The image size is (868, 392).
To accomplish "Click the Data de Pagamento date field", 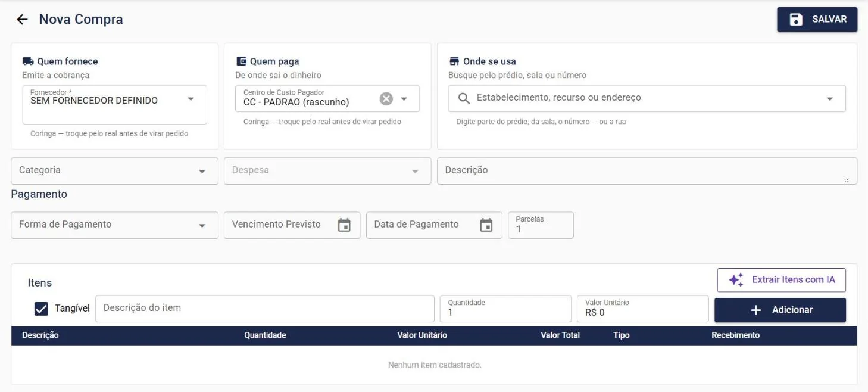I will tap(434, 225).
